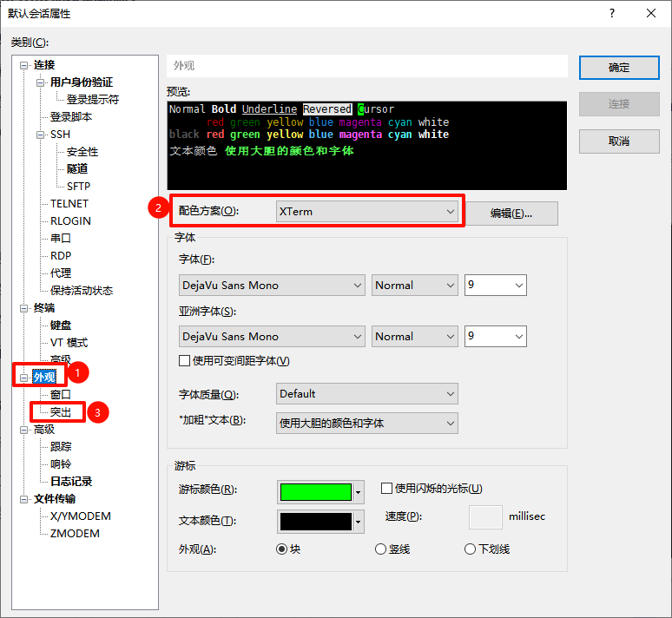The width and height of the screenshot is (672, 618).
Task: Select SSH in the category tree
Action: coord(60,135)
